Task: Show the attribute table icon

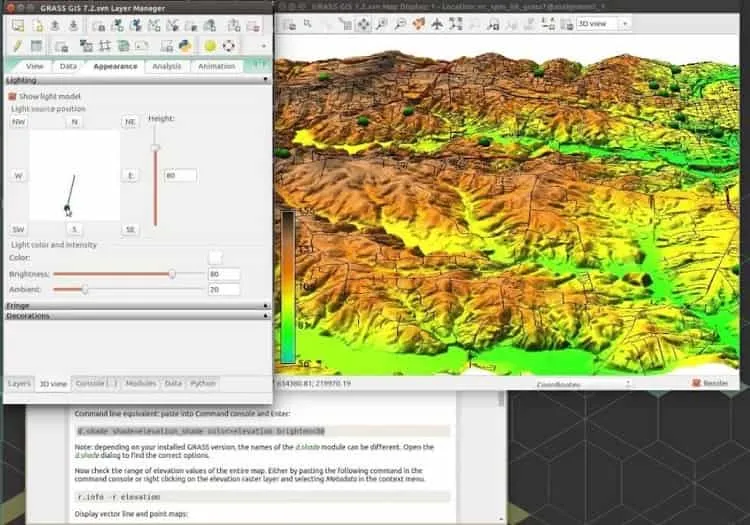Action: [36, 46]
